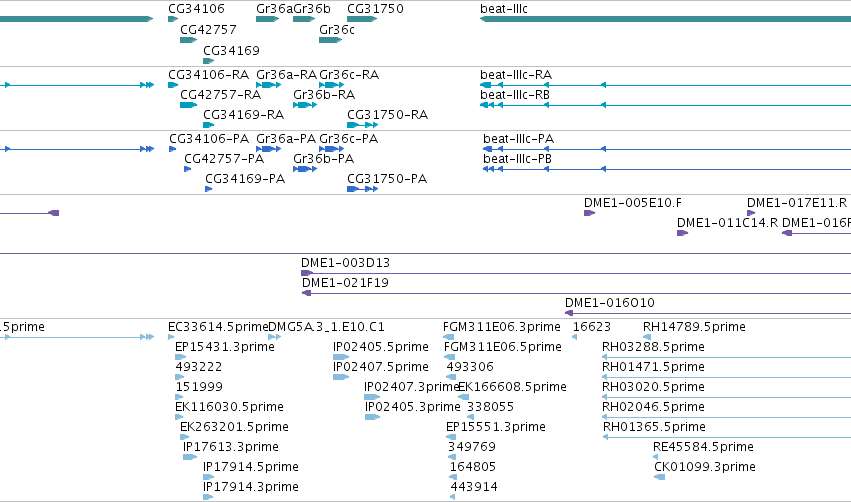Open the IP02407.5prime EST label
The height and width of the screenshot is (502, 851).
(x=381, y=367)
